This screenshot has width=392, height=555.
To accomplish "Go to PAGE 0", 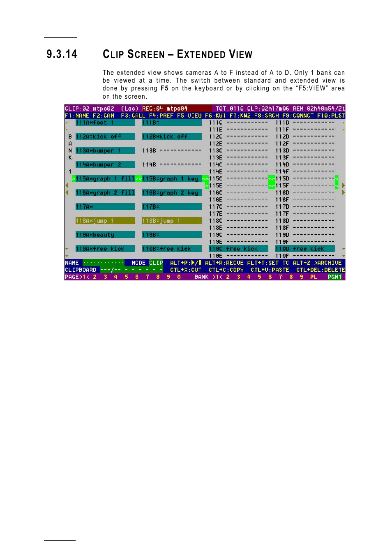I will click(179, 277).
